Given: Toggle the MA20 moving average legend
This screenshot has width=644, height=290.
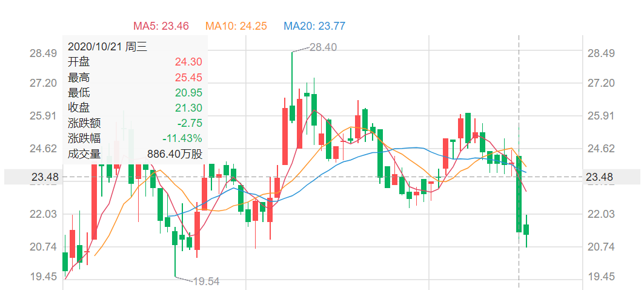Looking at the screenshot, I should coord(314,26).
